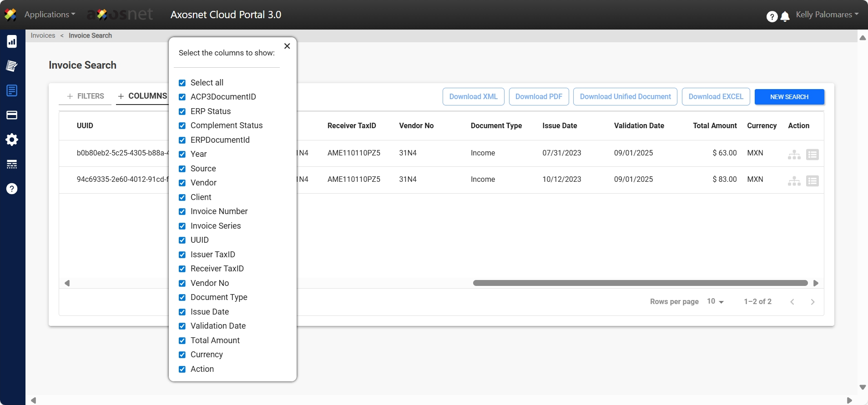
Task: Click hierarchy icon for the $63.00 invoice
Action: click(x=794, y=155)
